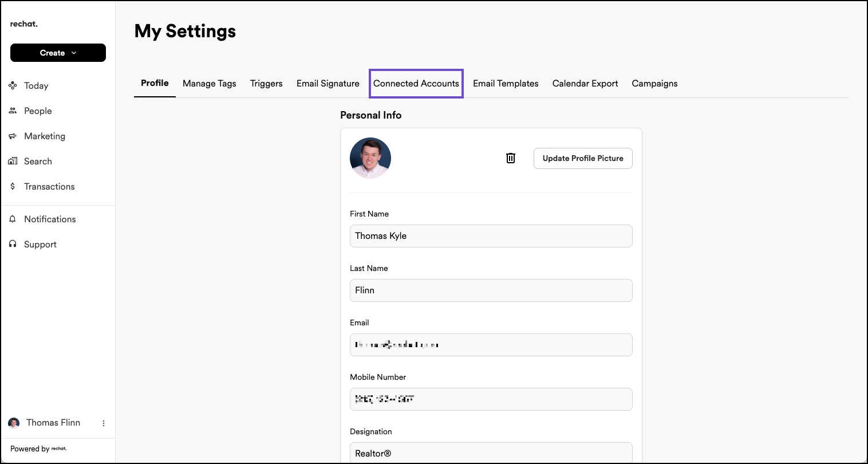The width and height of the screenshot is (868, 464).
Task: Select the Calendar Export tab
Action: [x=585, y=84]
